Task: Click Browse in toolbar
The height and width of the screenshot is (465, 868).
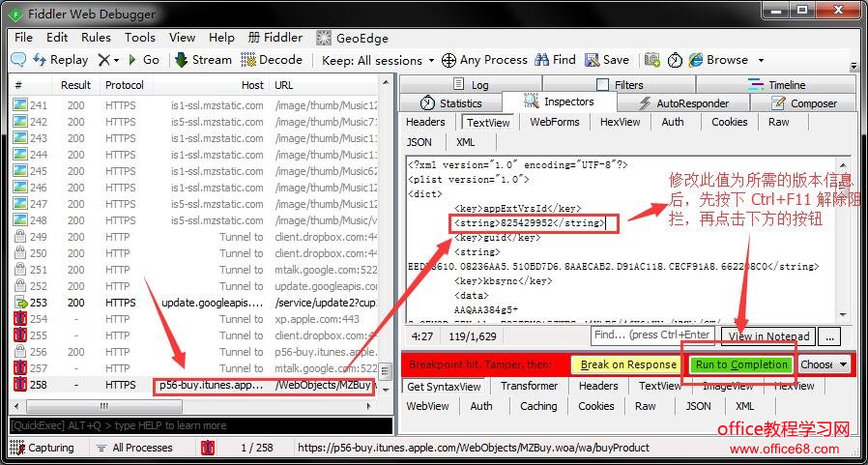Action: click(718, 60)
